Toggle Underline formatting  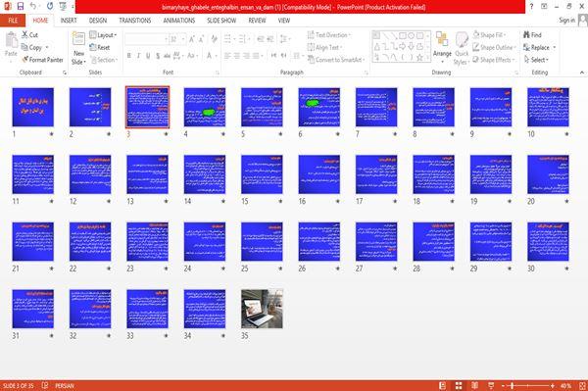148,56
